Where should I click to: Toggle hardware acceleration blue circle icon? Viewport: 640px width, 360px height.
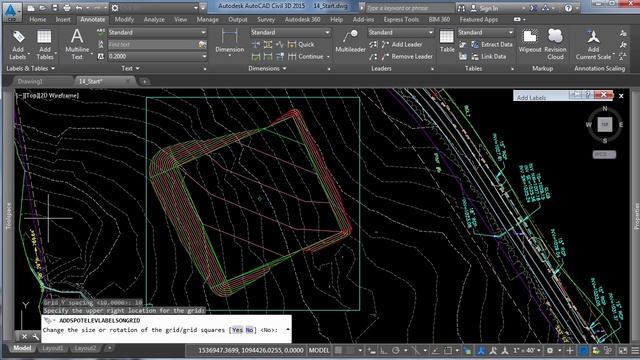584,350
